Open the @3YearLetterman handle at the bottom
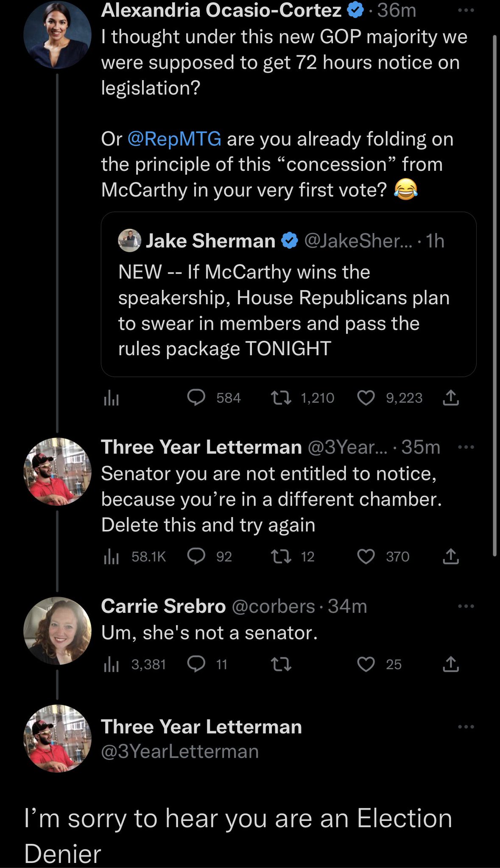The width and height of the screenshot is (500, 868). [x=180, y=751]
